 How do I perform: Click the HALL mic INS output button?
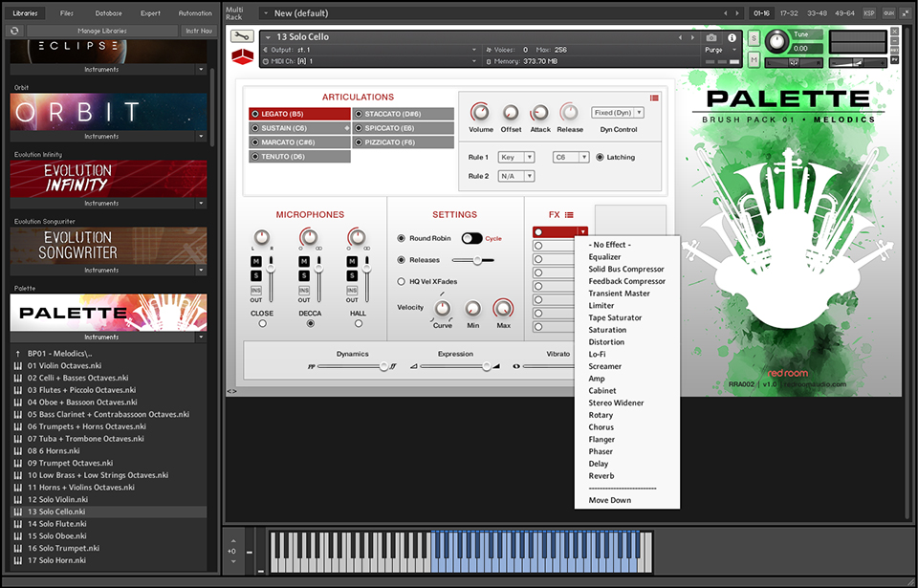pos(352,291)
